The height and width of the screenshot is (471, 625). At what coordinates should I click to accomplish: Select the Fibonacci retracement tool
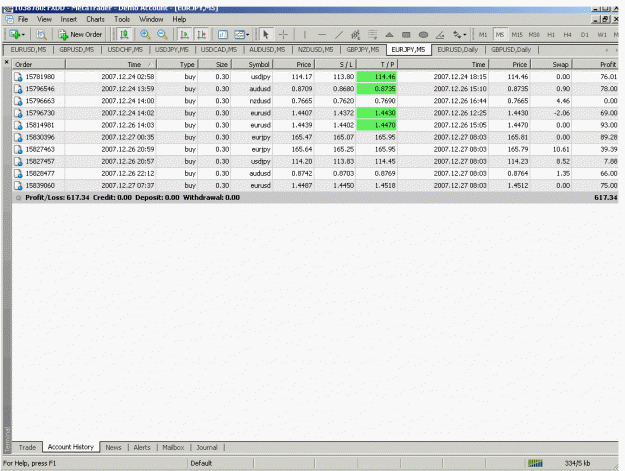(x=372, y=35)
